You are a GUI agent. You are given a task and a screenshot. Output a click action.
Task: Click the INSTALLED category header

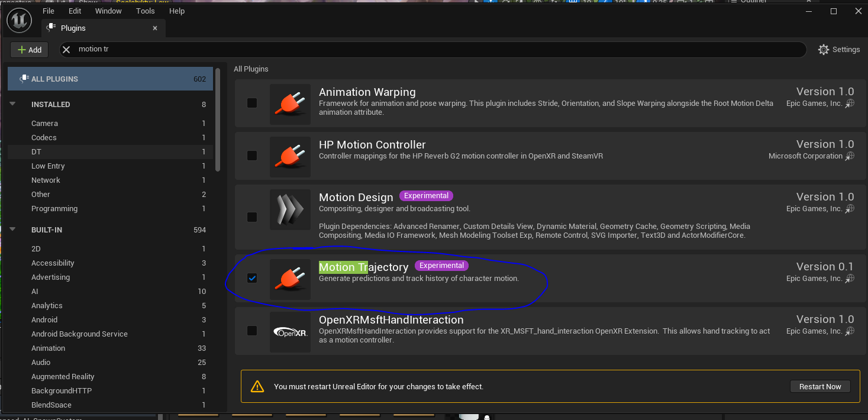[110, 104]
